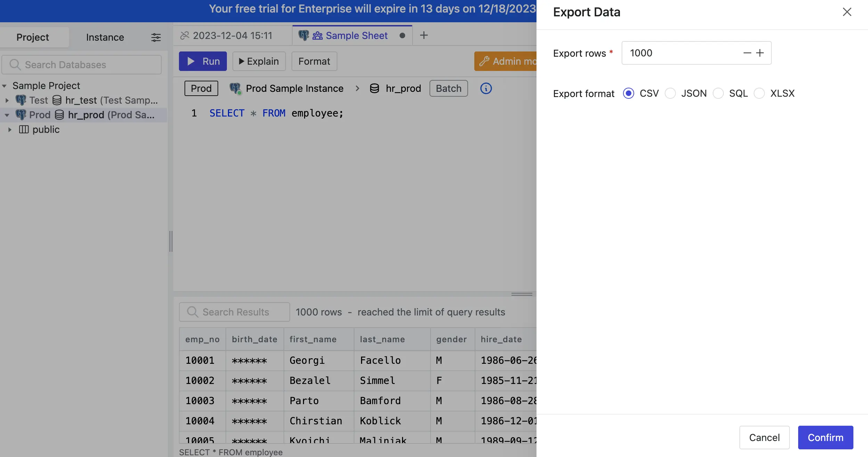Click the Sample Project tree label
The image size is (868, 457).
coord(46,86)
